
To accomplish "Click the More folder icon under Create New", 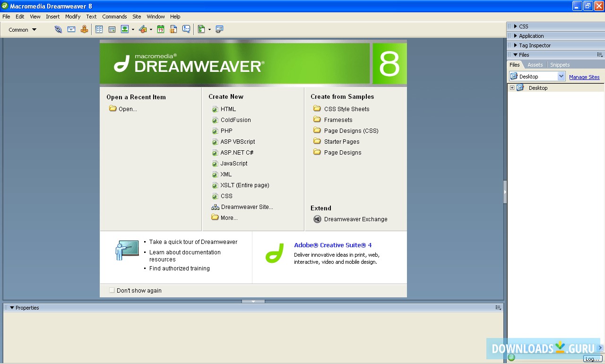I will (215, 217).
